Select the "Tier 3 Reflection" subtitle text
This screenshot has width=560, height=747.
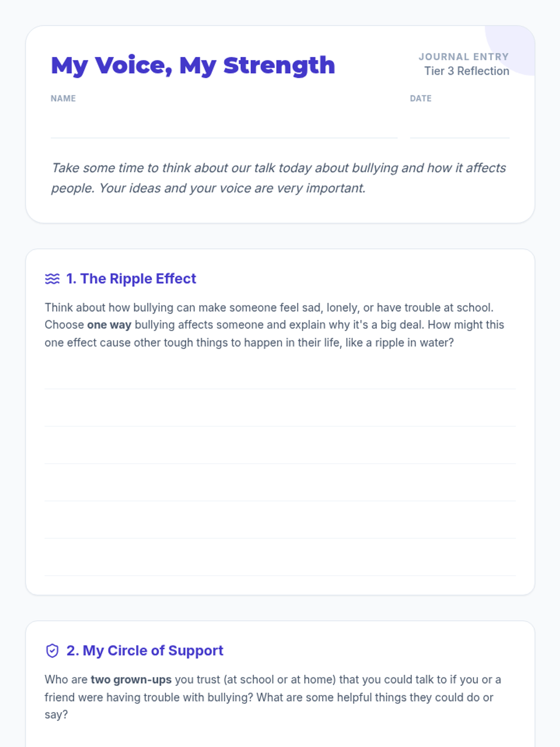click(466, 71)
